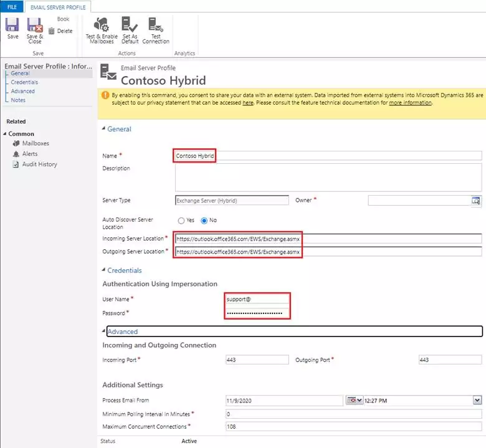The height and width of the screenshot is (448, 486).
Task: Click the Incoming Port field
Action: 257,360
